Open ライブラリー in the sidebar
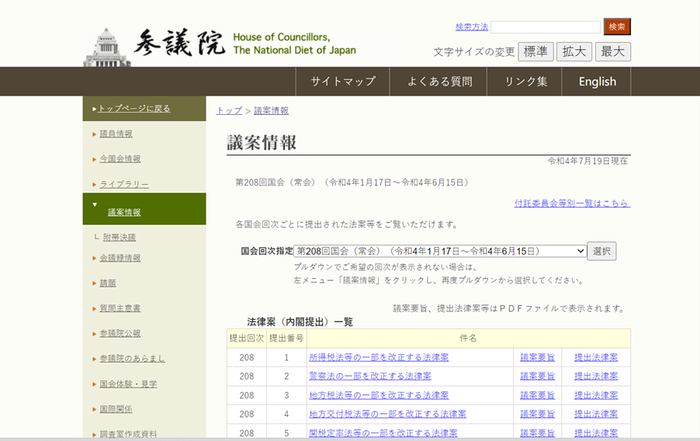Image resolution: width=700 pixels, height=441 pixels. [124, 184]
